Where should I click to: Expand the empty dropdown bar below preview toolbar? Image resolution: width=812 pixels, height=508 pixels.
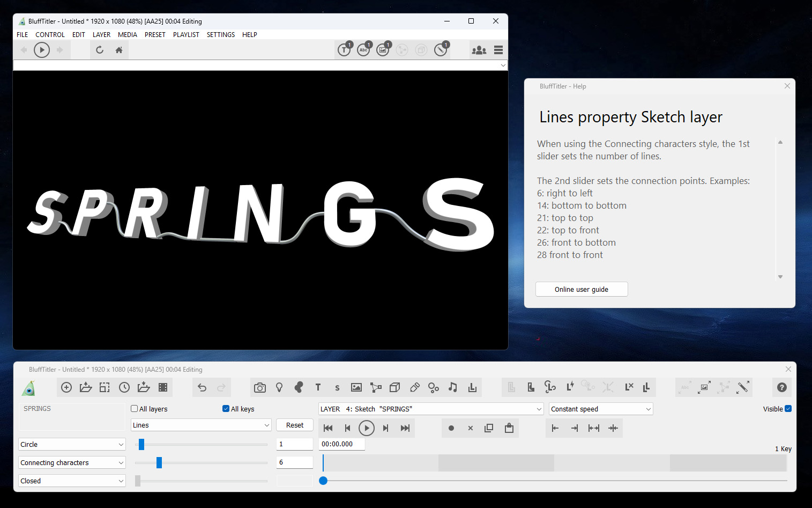point(260,65)
